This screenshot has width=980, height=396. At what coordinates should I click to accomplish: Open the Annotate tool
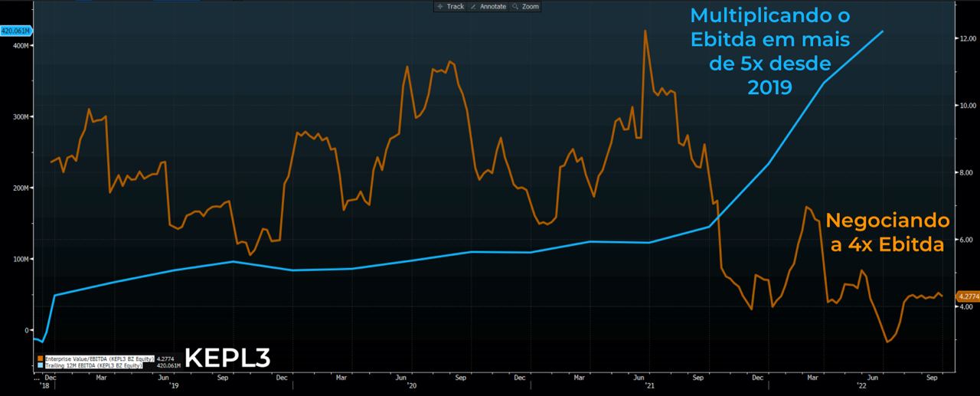point(487,6)
